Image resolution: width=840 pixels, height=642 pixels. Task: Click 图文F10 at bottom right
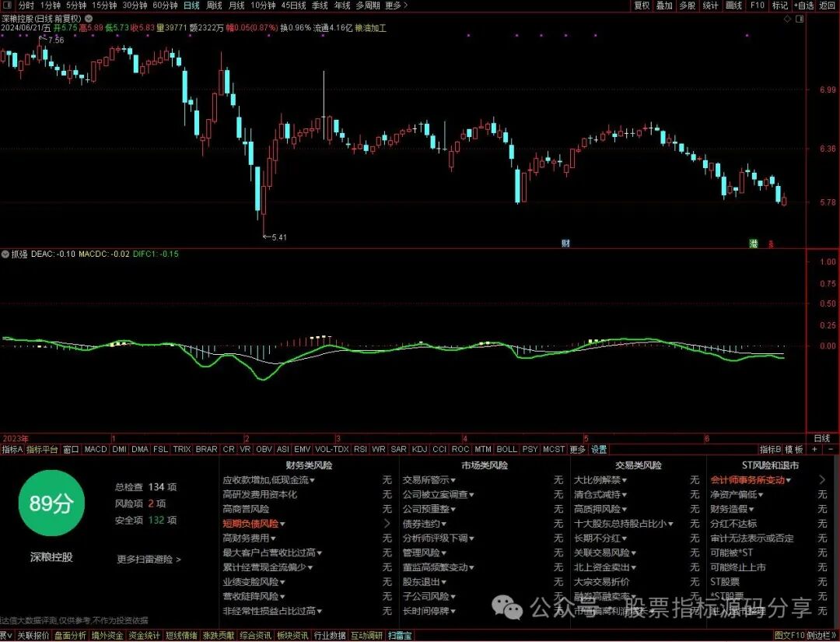tap(789, 636)
